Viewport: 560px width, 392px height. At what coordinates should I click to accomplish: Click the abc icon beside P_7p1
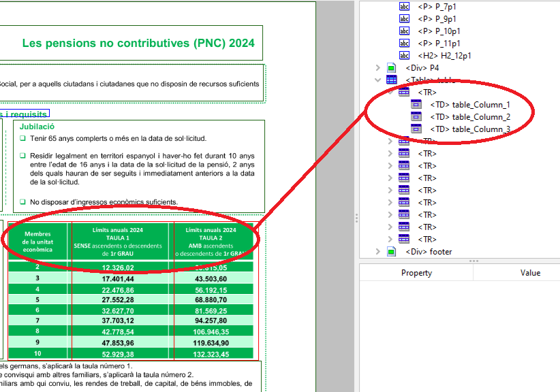[405, 6]
